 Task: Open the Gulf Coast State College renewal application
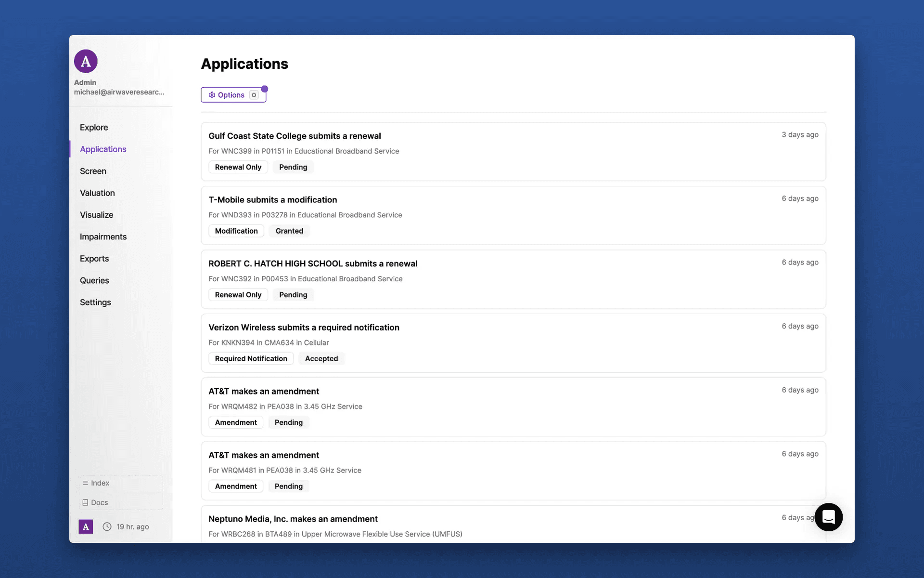click(295, 136)
